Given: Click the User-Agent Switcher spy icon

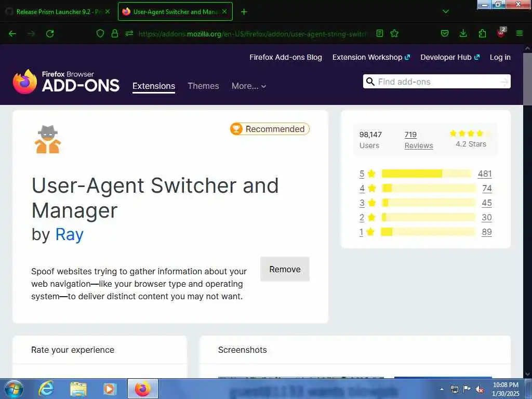Looking at the screenshot, I should pyautogui.click(x=48, y=139).
